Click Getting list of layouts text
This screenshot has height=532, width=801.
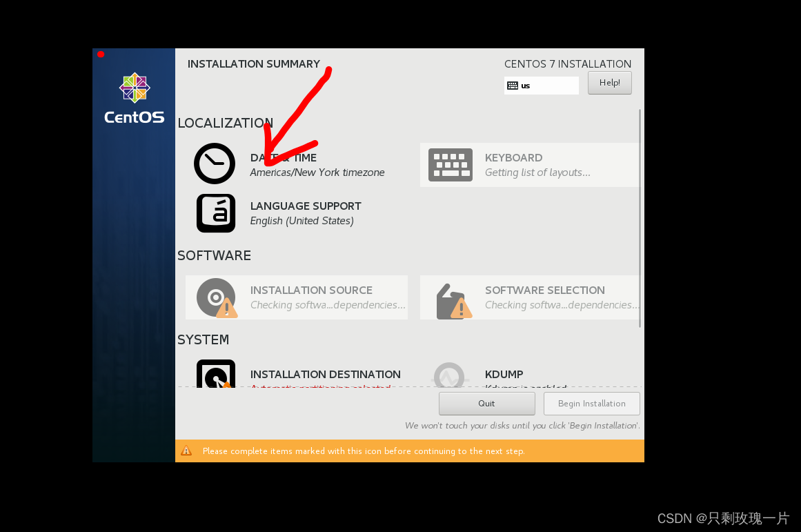pyautogui.click(x=537, y=173)
